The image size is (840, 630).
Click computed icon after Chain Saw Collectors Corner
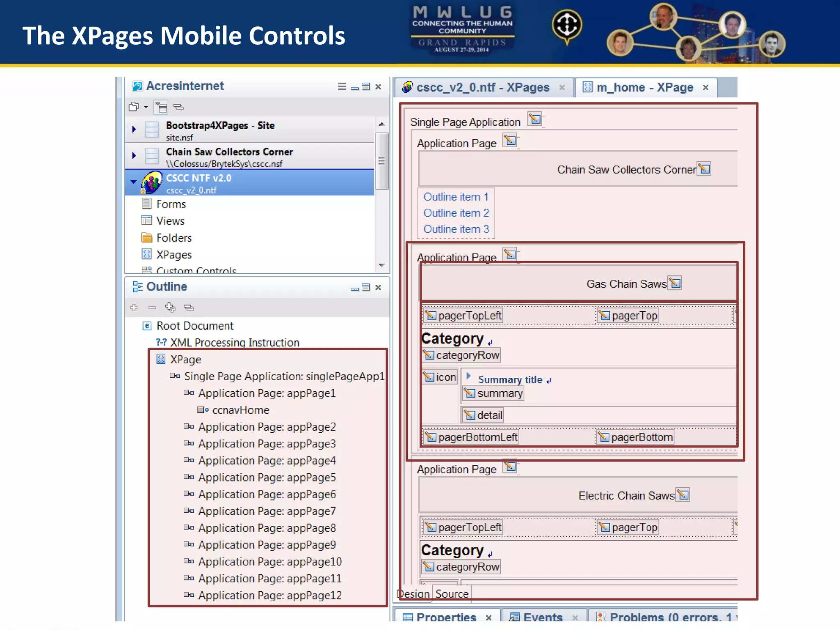point(704,169)
